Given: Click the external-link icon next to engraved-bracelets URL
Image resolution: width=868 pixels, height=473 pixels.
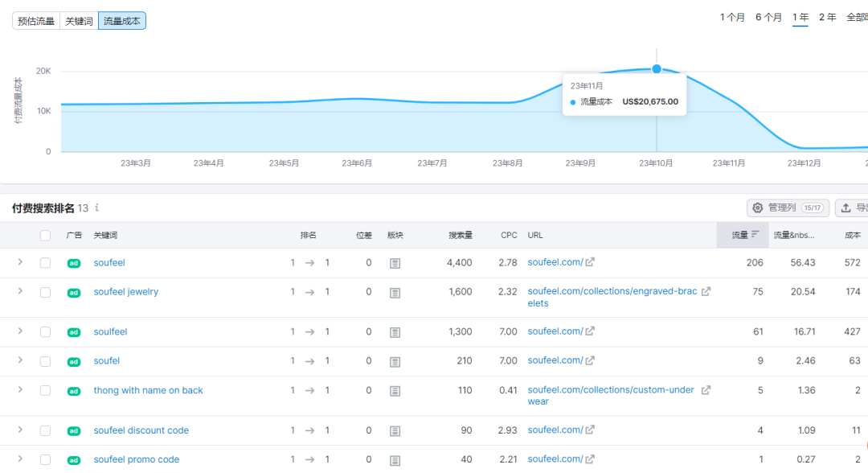Looking at the screenshot, I should pyautogui.click(x=706, y=293).
